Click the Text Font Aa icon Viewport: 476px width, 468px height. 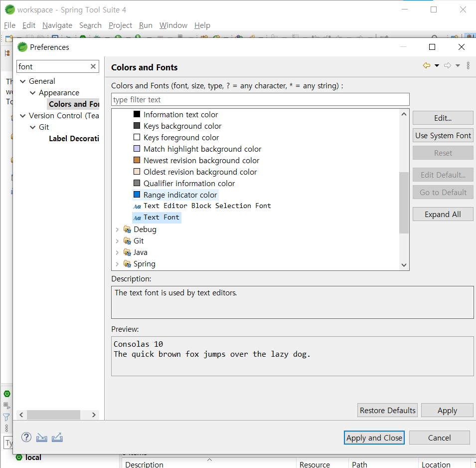pyautogui.click(x=137, y=218)
